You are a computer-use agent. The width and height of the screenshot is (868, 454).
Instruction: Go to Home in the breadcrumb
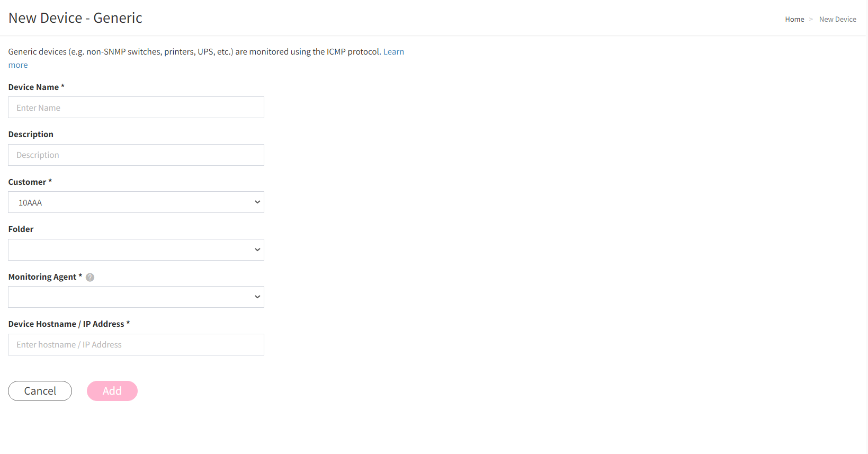[x=794, y=19]
